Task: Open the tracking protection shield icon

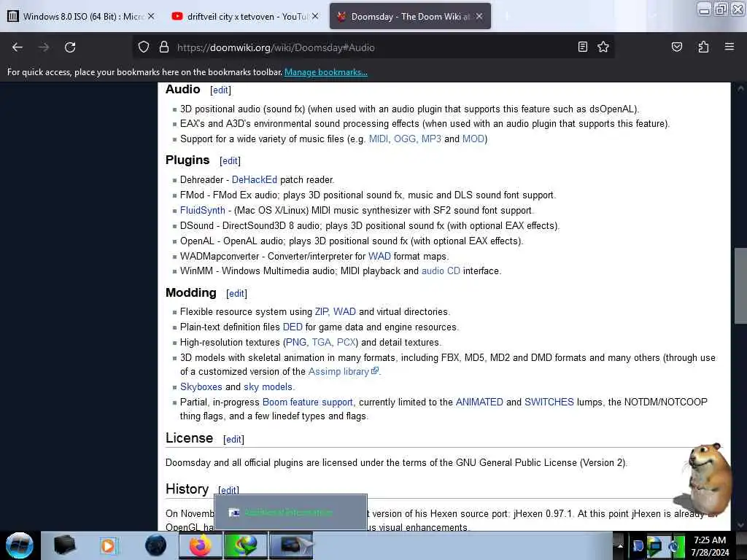Action: 144,47
